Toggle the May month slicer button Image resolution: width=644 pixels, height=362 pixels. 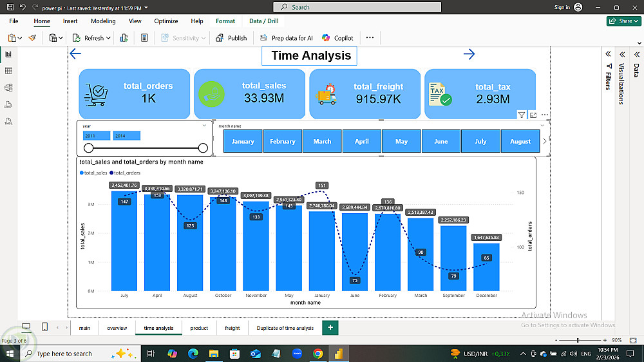point(401,141)
